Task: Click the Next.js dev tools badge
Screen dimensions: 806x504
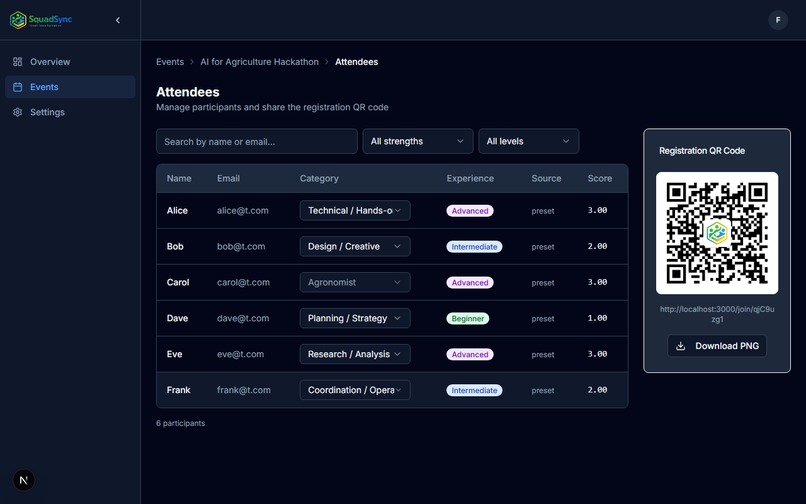Action: (x=24, y=480)
